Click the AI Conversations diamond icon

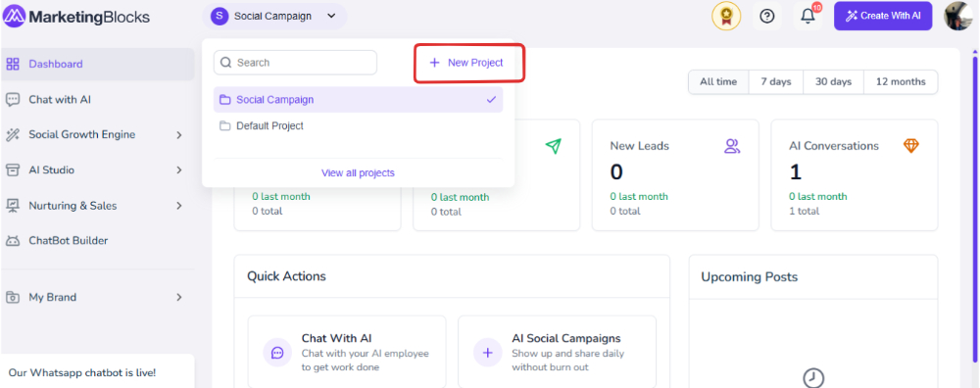[x=911, y=146]
